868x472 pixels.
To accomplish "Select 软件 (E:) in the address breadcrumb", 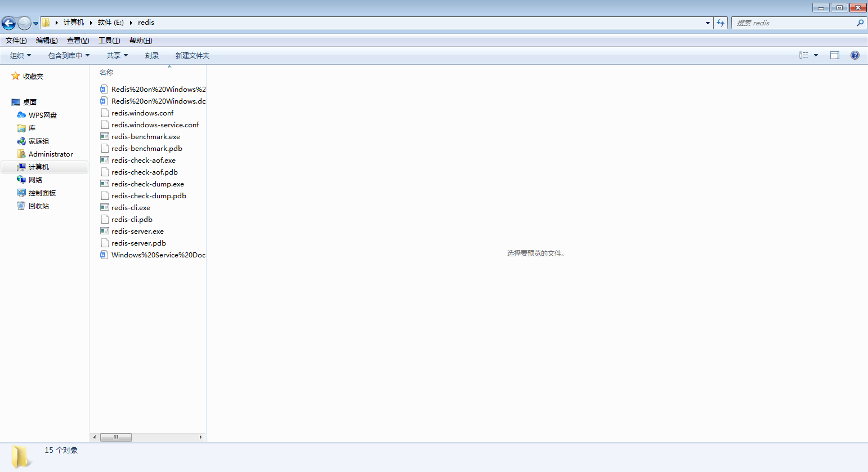I will [x=111, y=23].
